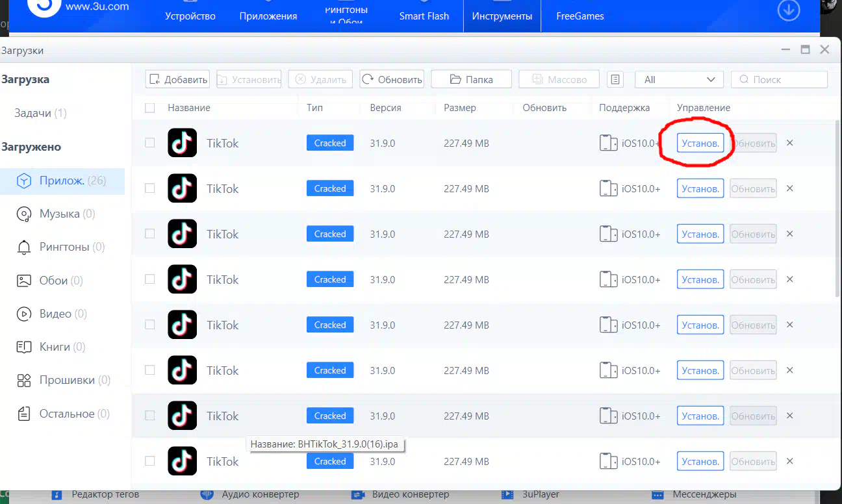
Task: Open the Остальное (0) category
Action: pyautogui.click(x=62, y=414)
